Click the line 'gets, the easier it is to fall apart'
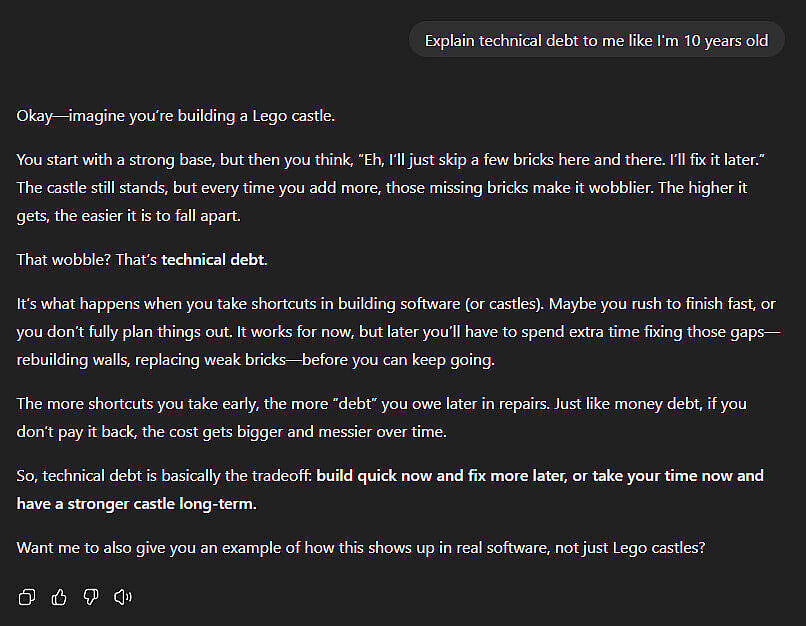Image resolution: width=806 pixels, height=626 pixels. pos(129,216)
